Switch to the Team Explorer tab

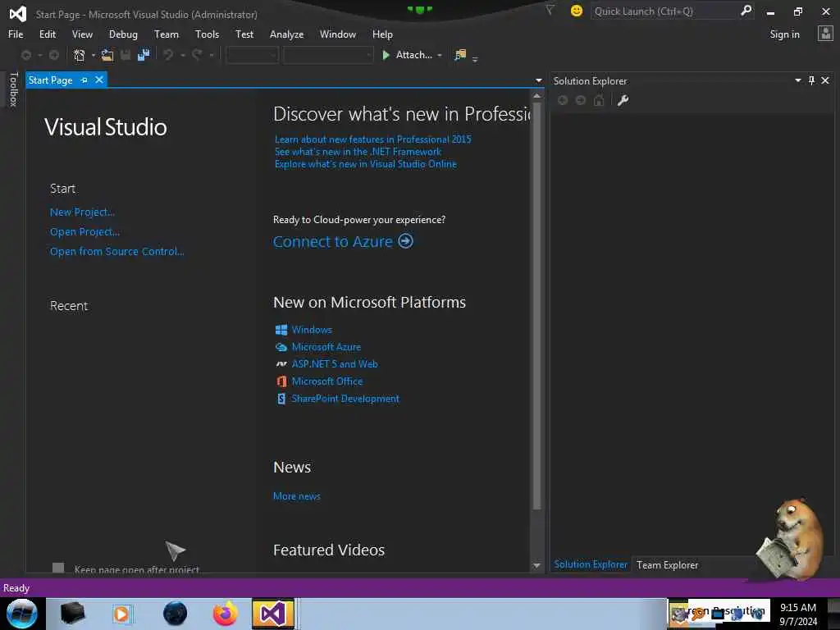click(x=667, y=564)
